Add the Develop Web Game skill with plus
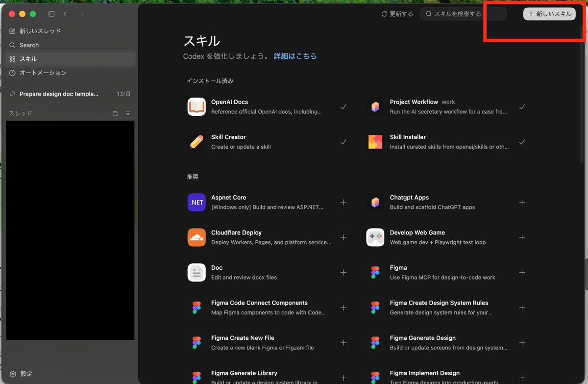This screenshot has width=588, height=384. (x=522, y=237)
